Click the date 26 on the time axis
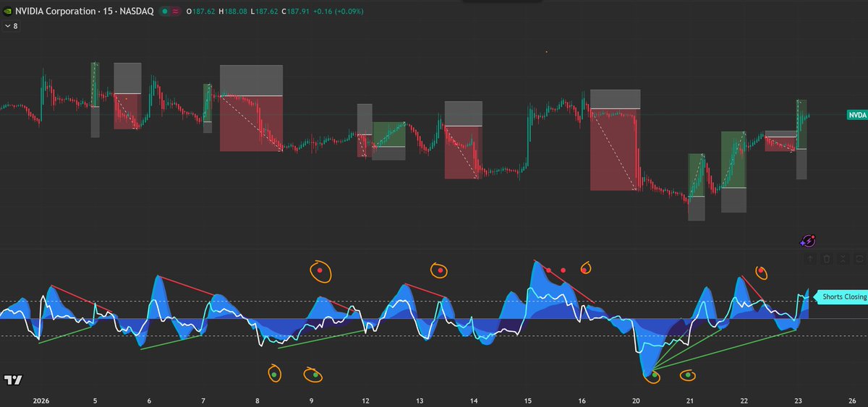 (x=853, y=400)
